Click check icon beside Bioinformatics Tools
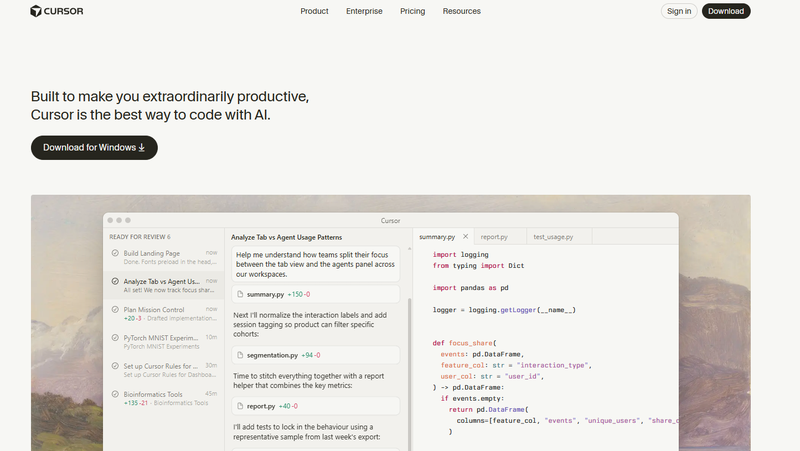The width and height of the screenshot is (800, 451). coord(115,394)
